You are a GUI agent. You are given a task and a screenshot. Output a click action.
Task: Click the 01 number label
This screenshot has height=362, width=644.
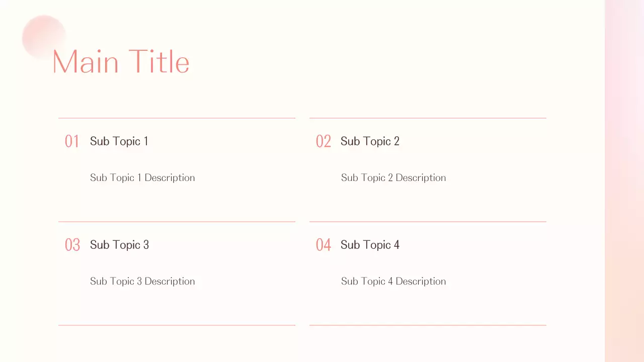pos(72,141)
